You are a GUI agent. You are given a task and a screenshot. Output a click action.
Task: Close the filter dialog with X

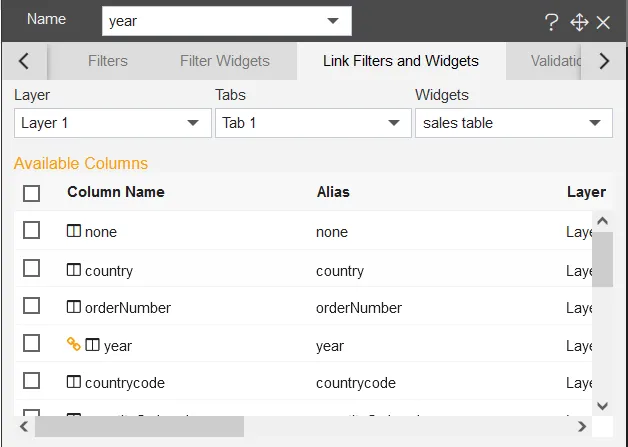[x=603, y=23]
